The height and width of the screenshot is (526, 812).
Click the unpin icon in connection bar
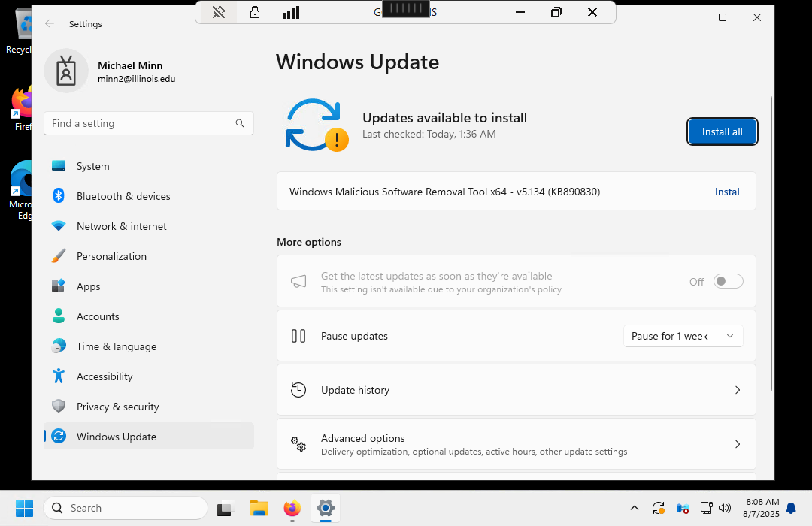[x=219, y=12]
